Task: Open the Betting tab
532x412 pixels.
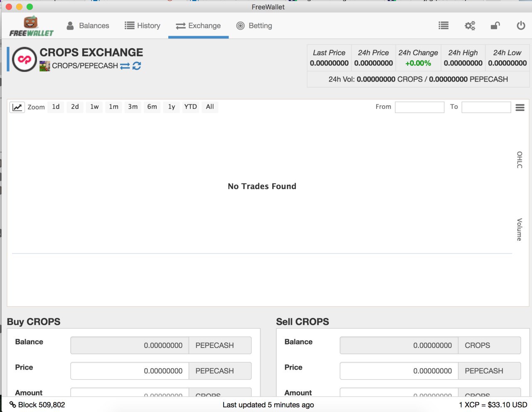Action: click(x=254, y=26)
